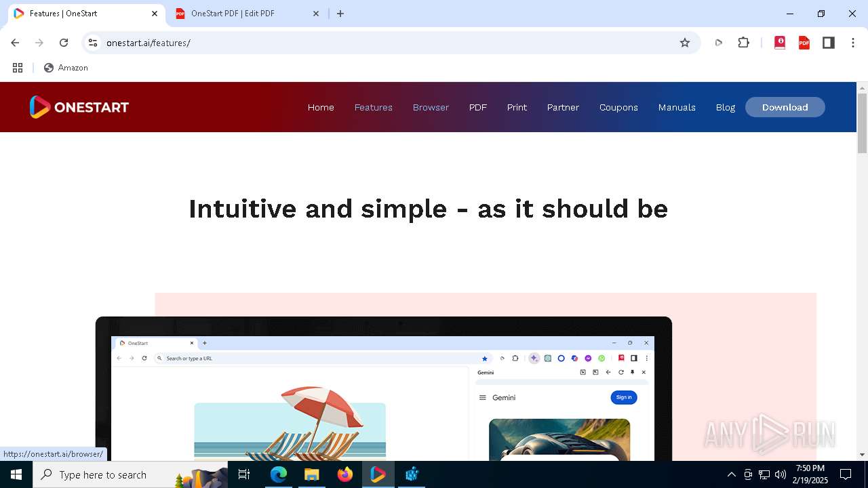This screenshot has width=868, height=488.
Task: Show hidden system tray icons
Action: point(731,474)
